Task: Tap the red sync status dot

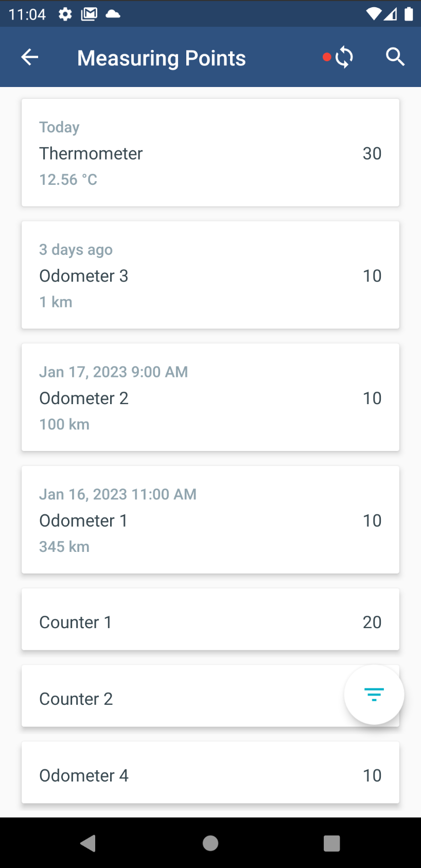Action: (326, 57)
